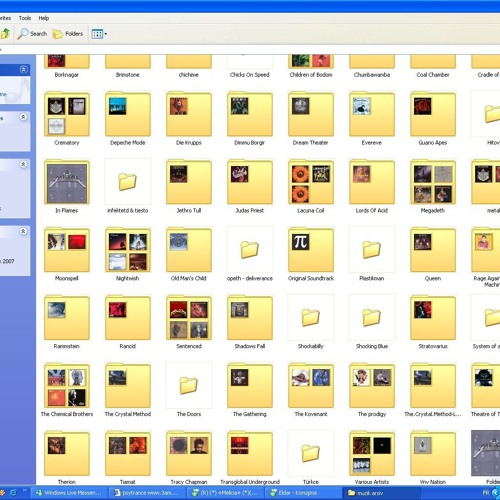Open the Tools menu
The width and height of the screenshot is (500, 500).
[25, 18]
